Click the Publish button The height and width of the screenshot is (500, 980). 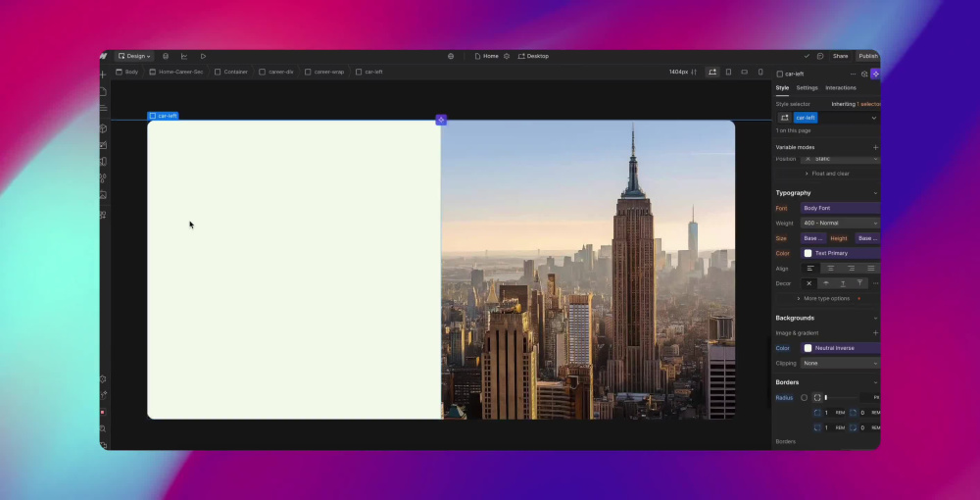pos(868,56)
